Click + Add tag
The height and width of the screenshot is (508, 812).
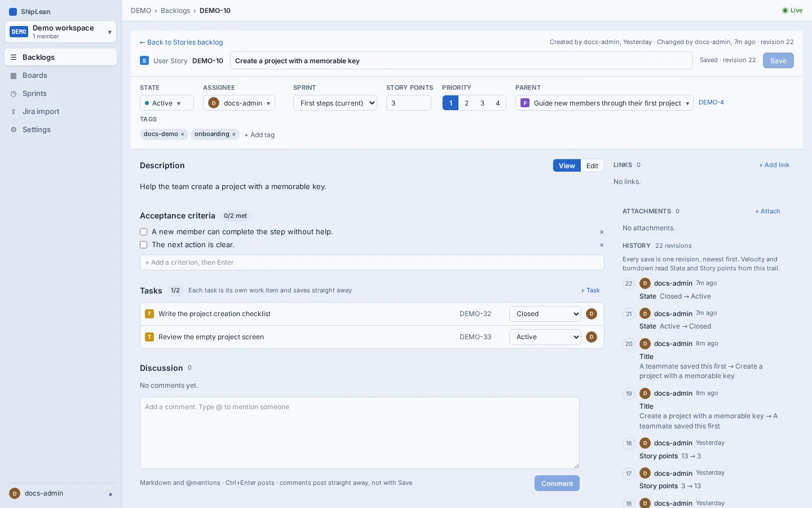(259, 135)
